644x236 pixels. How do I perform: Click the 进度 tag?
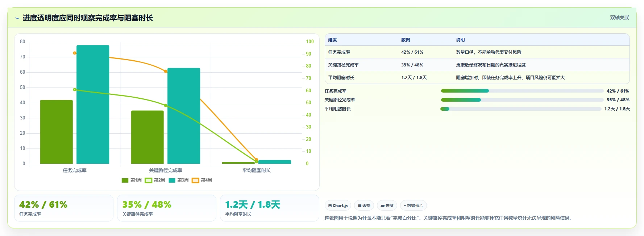(387, 206)
